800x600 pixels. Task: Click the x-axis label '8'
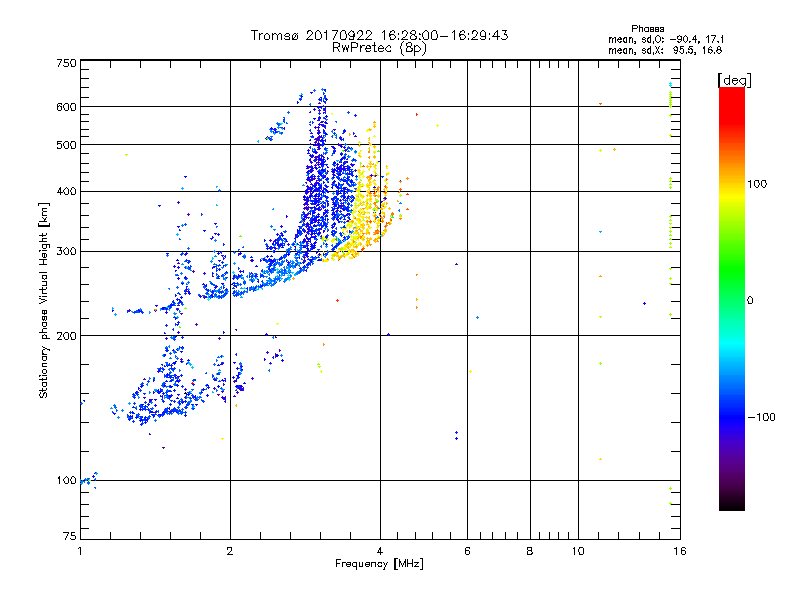coord(530,551)
